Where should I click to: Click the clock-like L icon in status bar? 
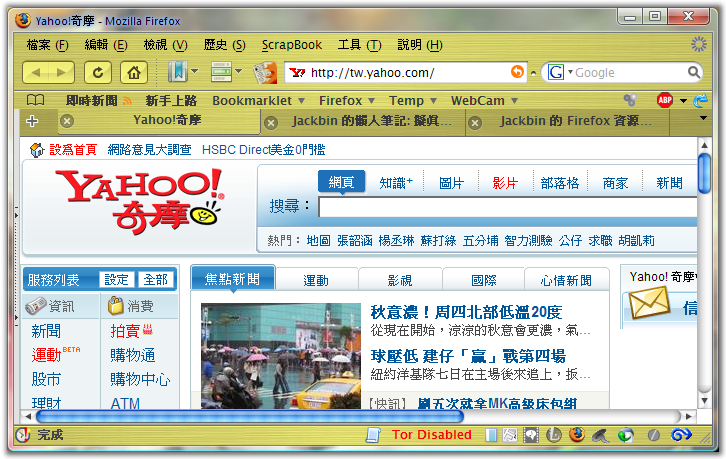tap(554, 435)
